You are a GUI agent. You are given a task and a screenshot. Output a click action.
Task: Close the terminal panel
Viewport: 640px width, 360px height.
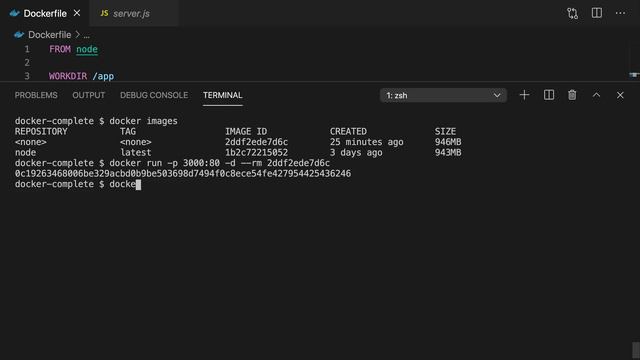pos(620,95)
